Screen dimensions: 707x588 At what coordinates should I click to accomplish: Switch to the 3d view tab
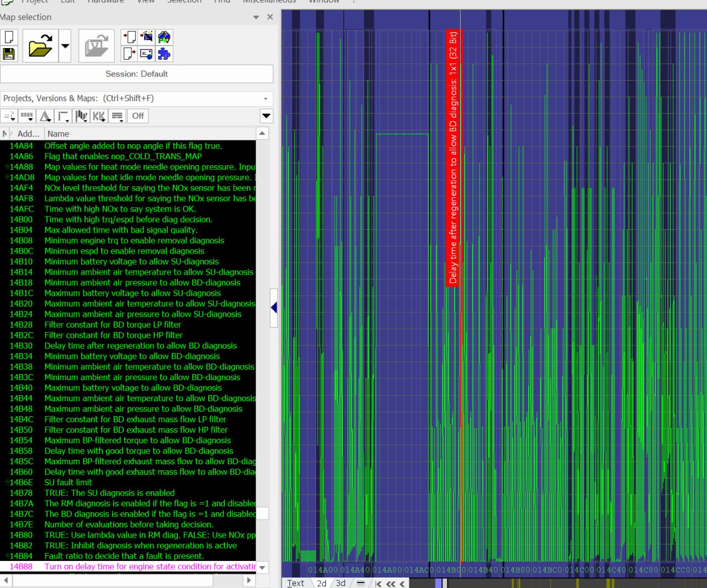coord(341,583)
